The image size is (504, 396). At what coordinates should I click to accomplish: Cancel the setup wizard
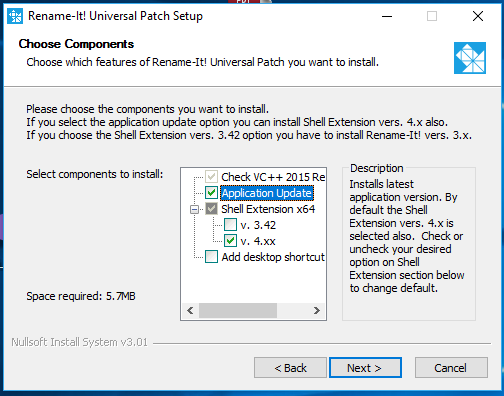(x=451, y=368)
